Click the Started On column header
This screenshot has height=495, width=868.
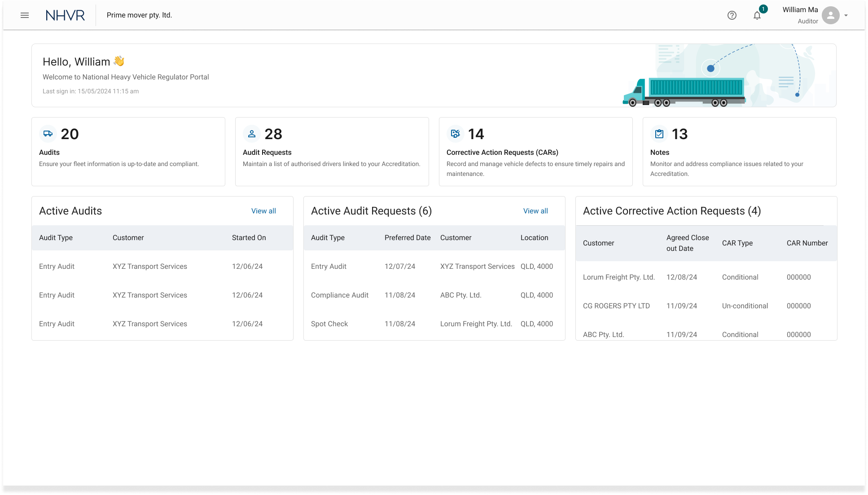(x=249, y=238)
